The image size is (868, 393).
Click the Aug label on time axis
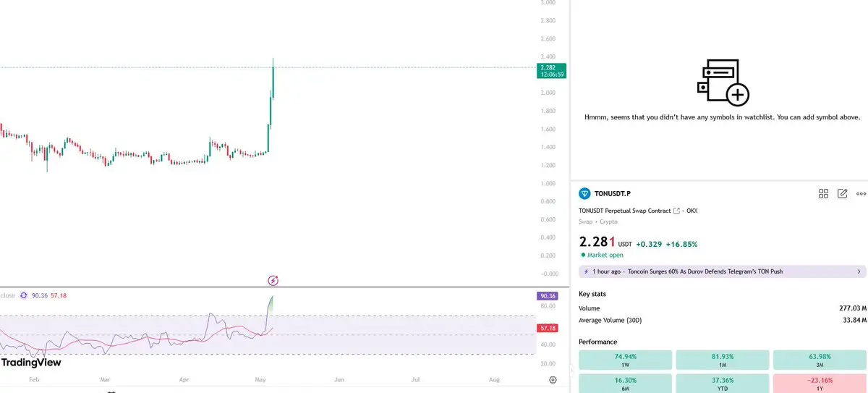click(x=494, y=379)
